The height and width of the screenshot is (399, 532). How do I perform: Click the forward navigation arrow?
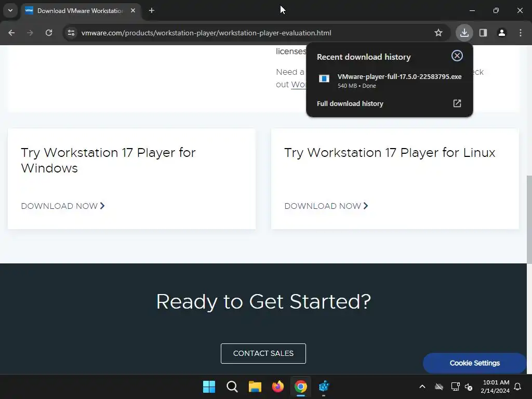30,33
